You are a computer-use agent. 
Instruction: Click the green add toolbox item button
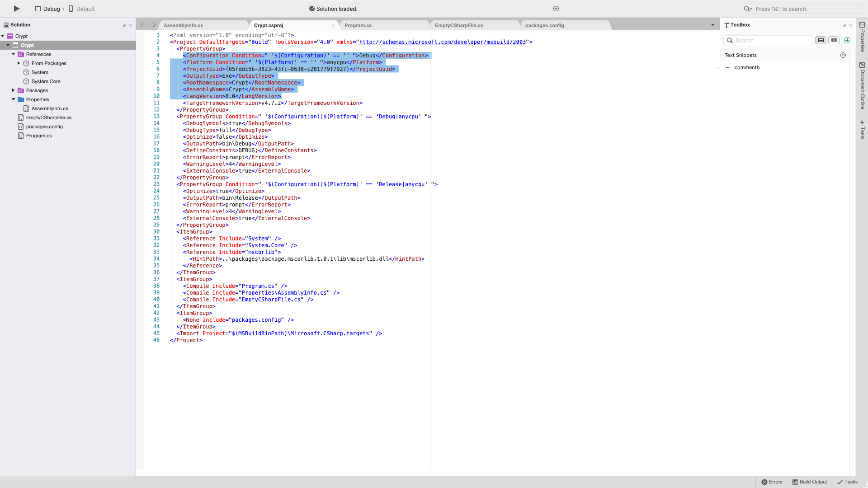[847, 40]
